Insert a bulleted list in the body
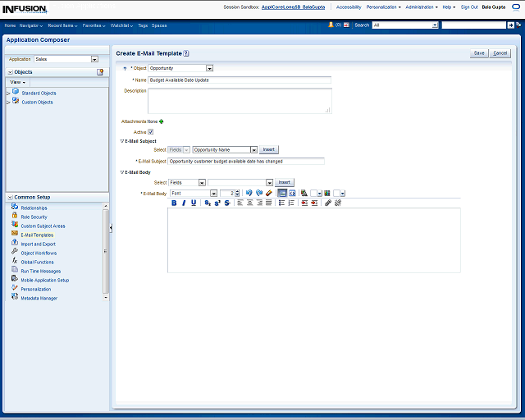 click(281, 203)
